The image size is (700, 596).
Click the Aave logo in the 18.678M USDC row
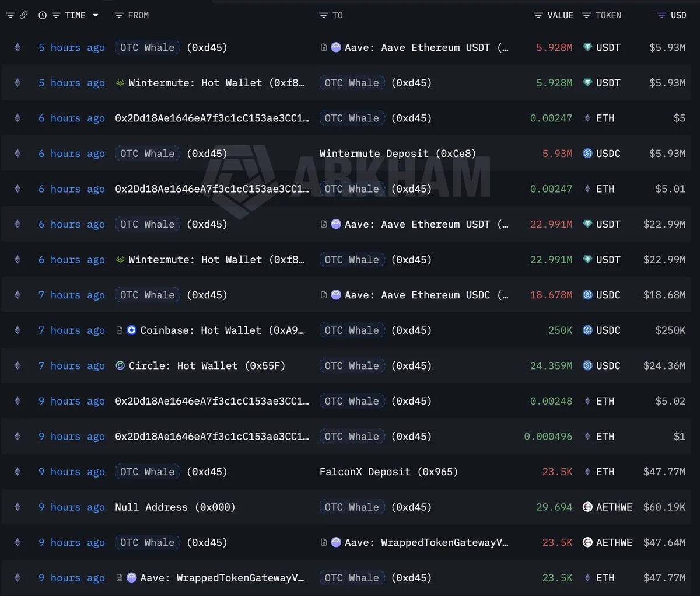(x=336, y=295)
